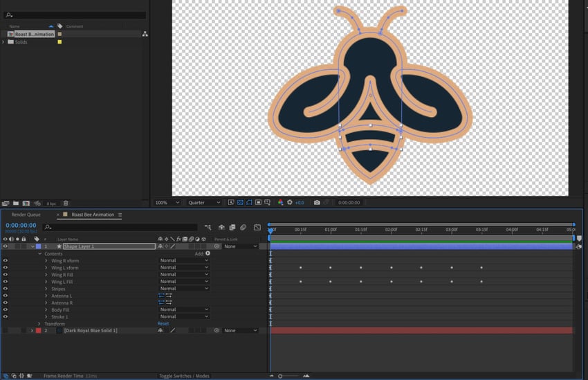Click the red label swatch of Dark Royal Blue Solid

(38, 330)
